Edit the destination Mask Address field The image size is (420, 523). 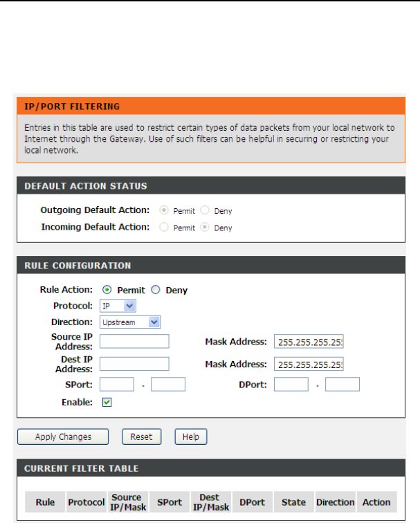click(x=309, y=364)
